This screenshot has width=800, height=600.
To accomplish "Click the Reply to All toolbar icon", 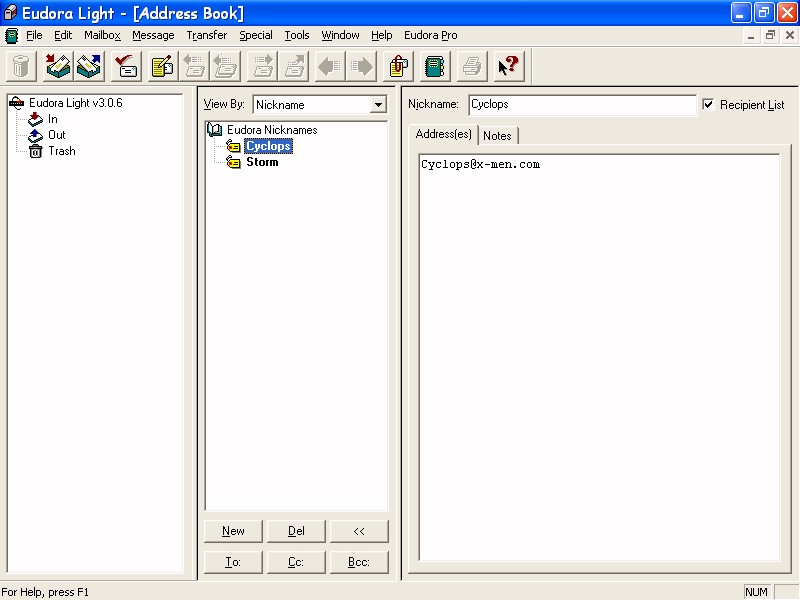I will pos(225,66).
